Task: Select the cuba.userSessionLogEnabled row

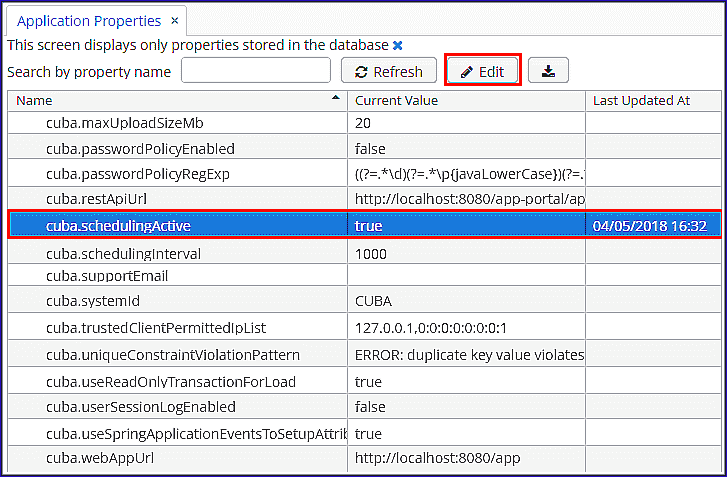Action: tap(364, 407)
